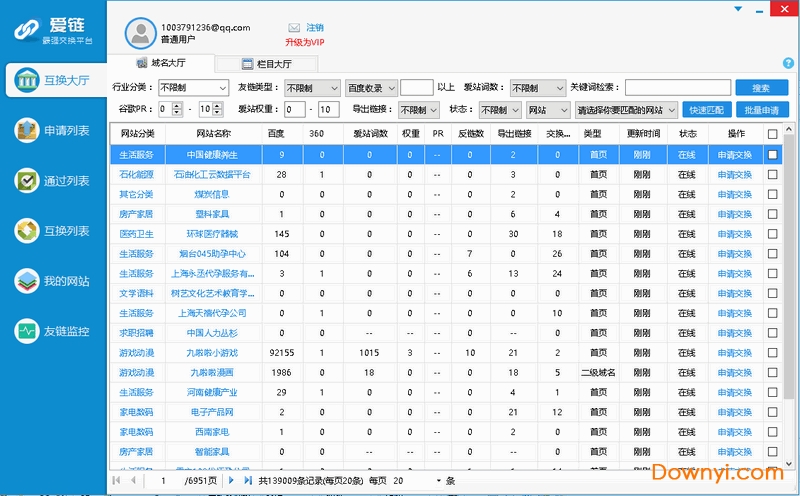Click the 关键词检索 input field
800x496 pixels.
coord(677,88)
